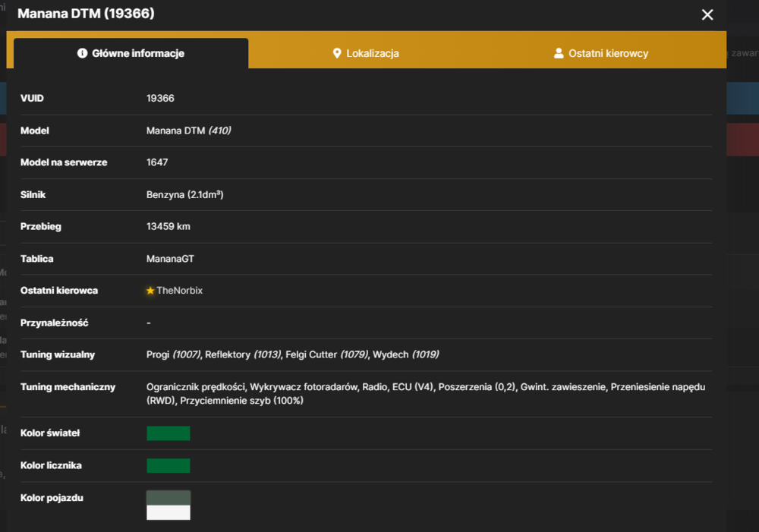Click the Przynależność label
This screenshot has width=759, height=532.
coord(54,323)
